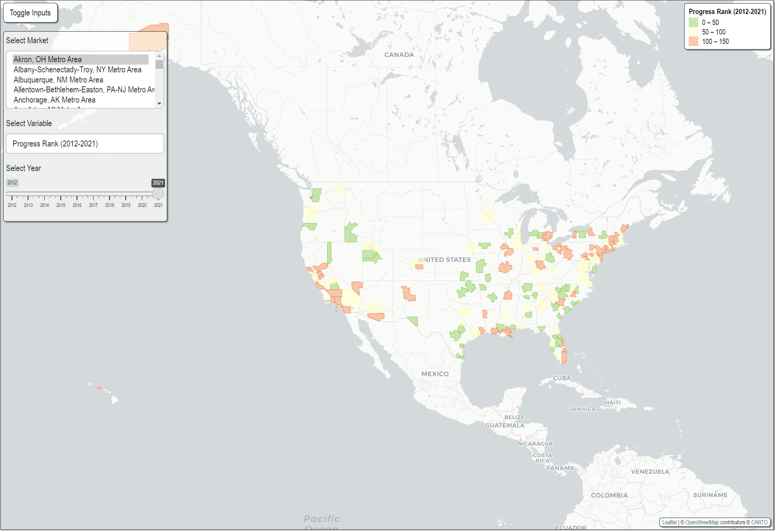The image size is (777, 532).
Task: Click the year slider handle at 2021
Action: tap(158, 193)
